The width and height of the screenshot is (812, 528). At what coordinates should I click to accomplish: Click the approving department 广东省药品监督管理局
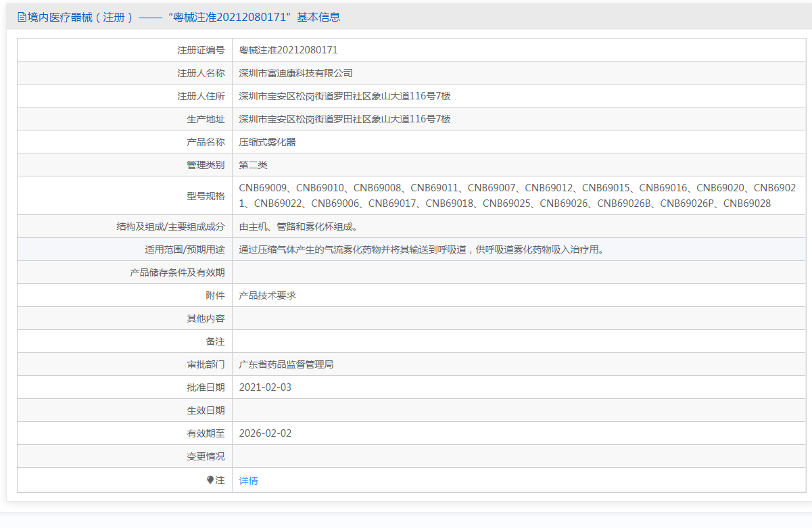pyautogui.click(x=287, y=364)
